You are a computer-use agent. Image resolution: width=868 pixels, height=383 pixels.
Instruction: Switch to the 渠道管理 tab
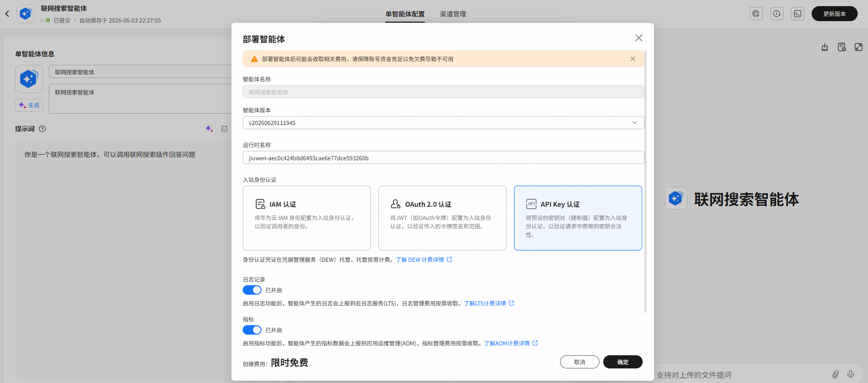point(453,14)
